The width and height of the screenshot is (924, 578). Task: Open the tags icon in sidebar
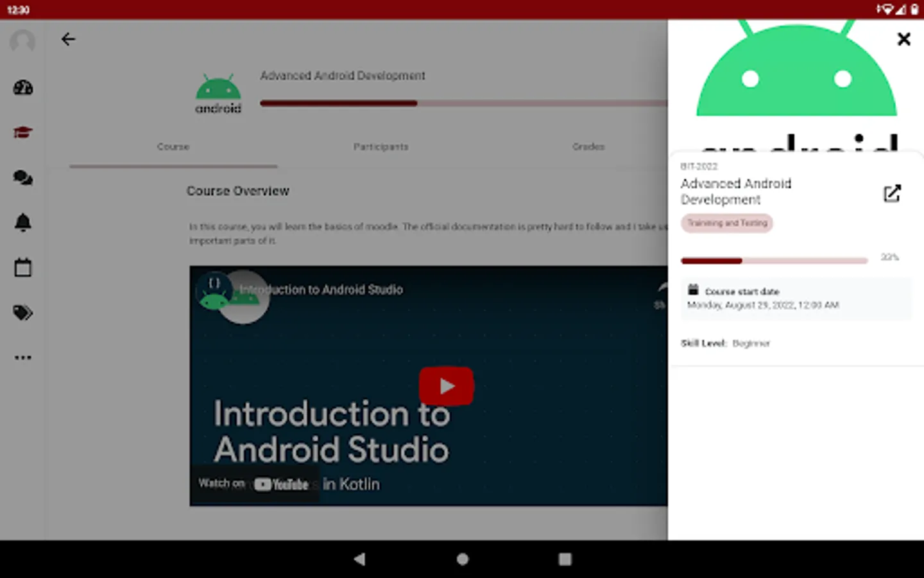23,313
